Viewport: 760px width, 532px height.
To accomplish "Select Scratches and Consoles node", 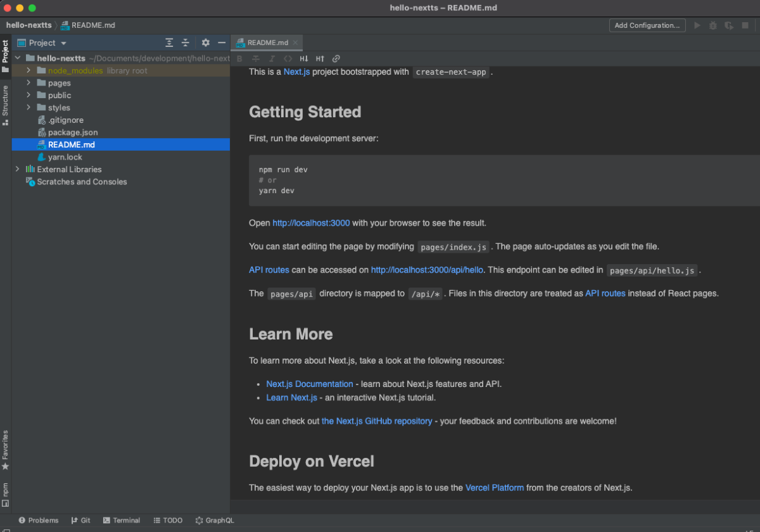I will click(x=82, y=182).
